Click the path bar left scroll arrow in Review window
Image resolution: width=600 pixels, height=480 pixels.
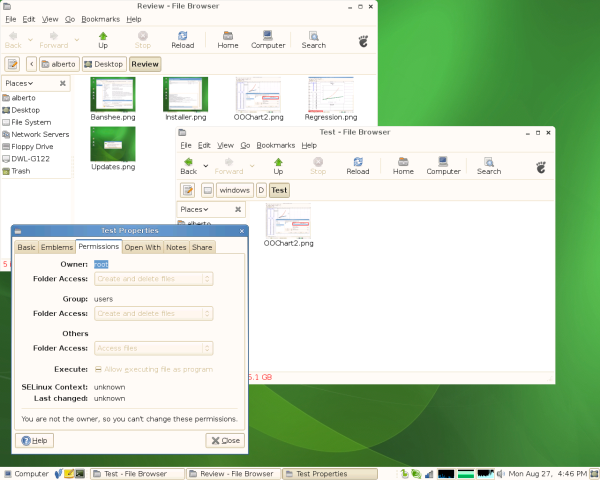click(32, 64)
